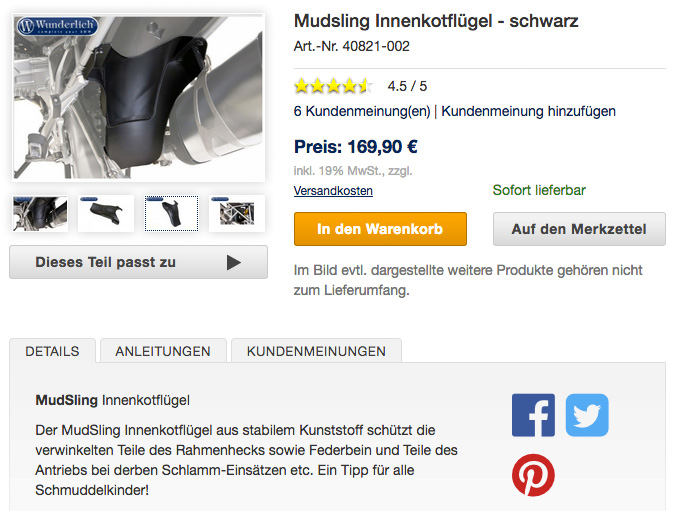
Task: Switch to the ANLEITUNGEN tab
Action: tap(163, 351)
